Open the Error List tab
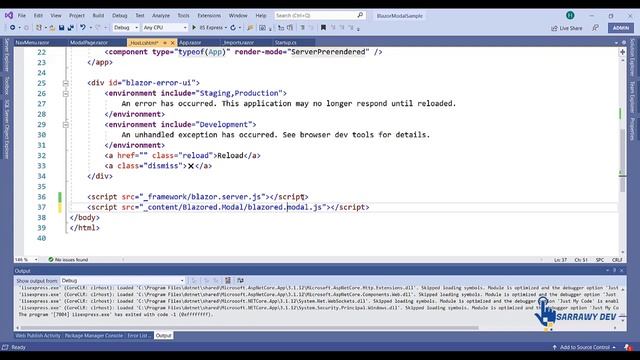Screen dimensions: 640x360 139,336
